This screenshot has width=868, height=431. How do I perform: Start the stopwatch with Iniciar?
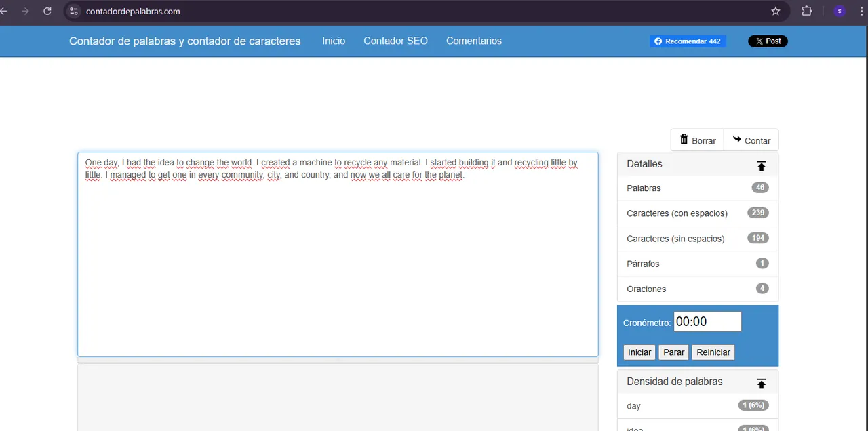coord(639,352)
